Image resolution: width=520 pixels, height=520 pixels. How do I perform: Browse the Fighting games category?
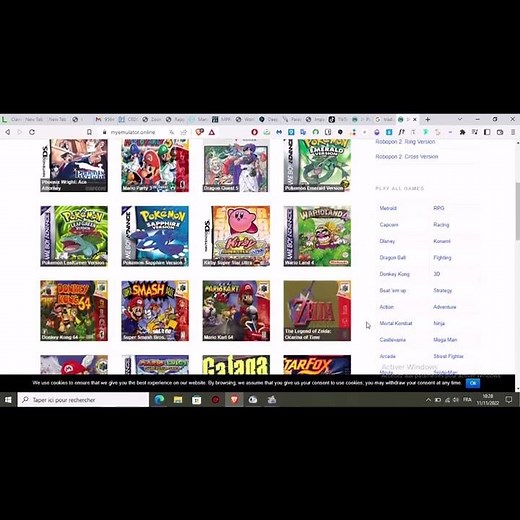click(x=442, y=257)
